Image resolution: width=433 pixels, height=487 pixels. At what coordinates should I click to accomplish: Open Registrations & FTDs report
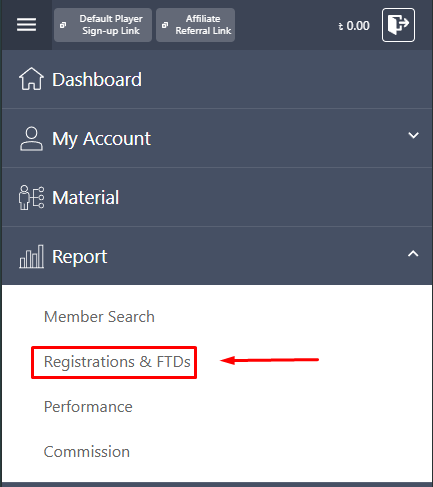click(117, 362)
